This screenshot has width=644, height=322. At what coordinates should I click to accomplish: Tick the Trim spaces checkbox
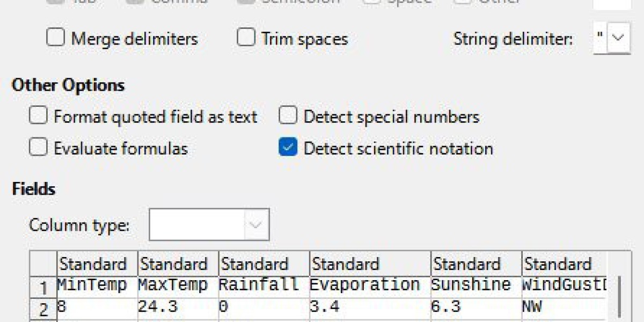point(246,39)
